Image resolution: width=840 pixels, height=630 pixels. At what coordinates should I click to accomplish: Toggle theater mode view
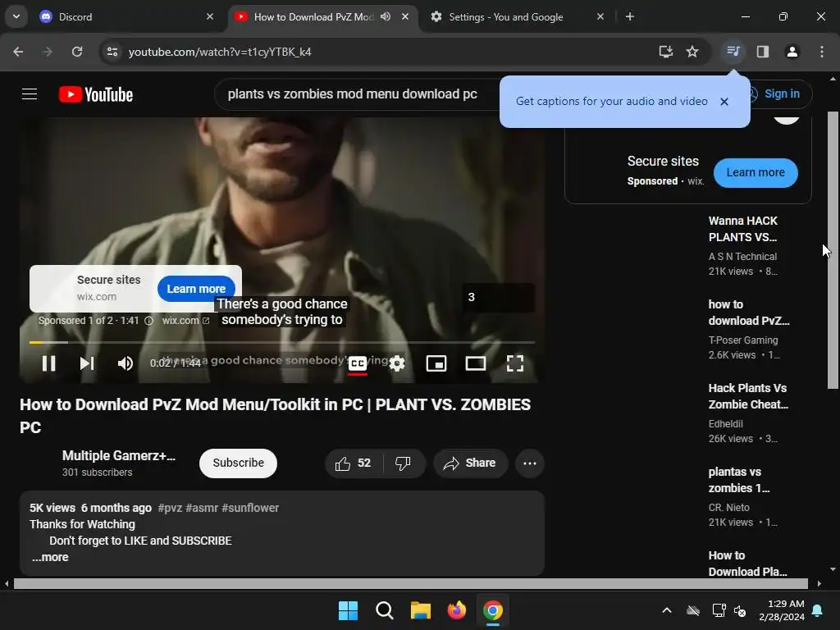pyautogui.click(x=475, y=363)
